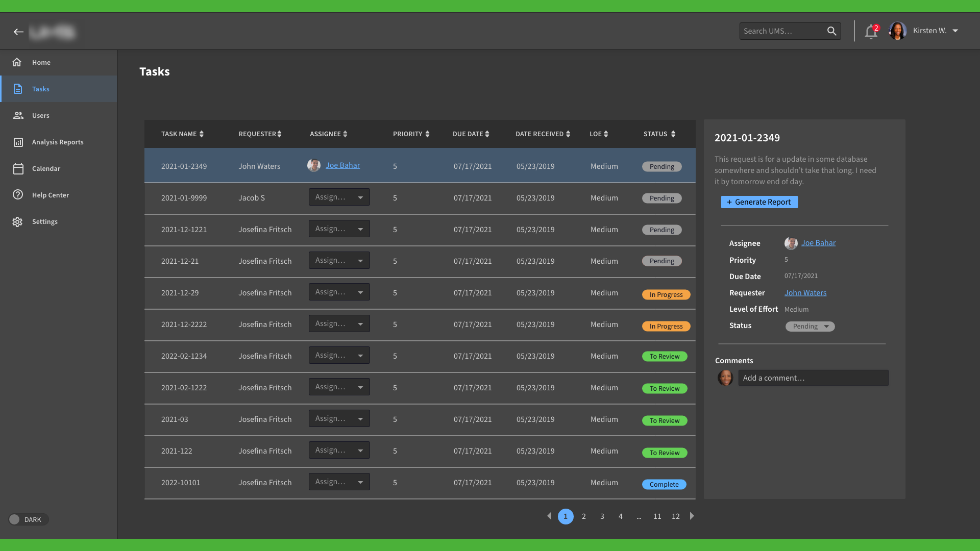Select Tasks in sidebar menu

(41, 89)
